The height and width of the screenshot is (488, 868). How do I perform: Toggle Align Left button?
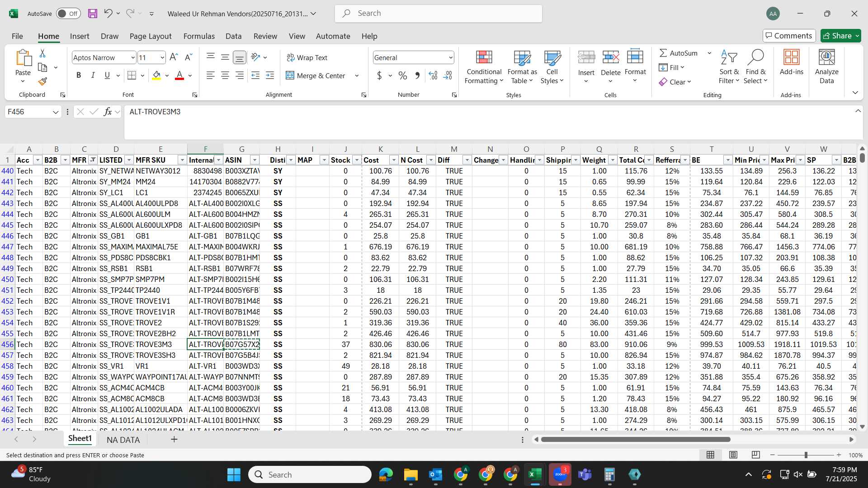tap(210, 75)
